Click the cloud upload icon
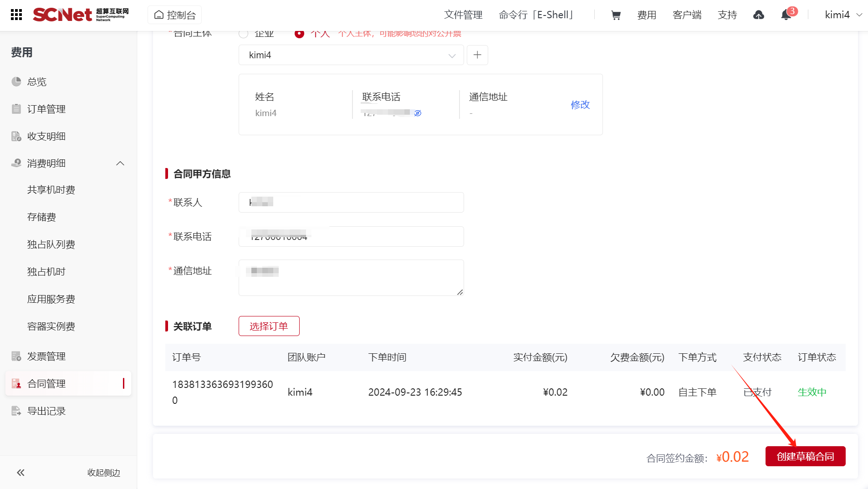This screenshot has width=868, height=489. [758, 15]
